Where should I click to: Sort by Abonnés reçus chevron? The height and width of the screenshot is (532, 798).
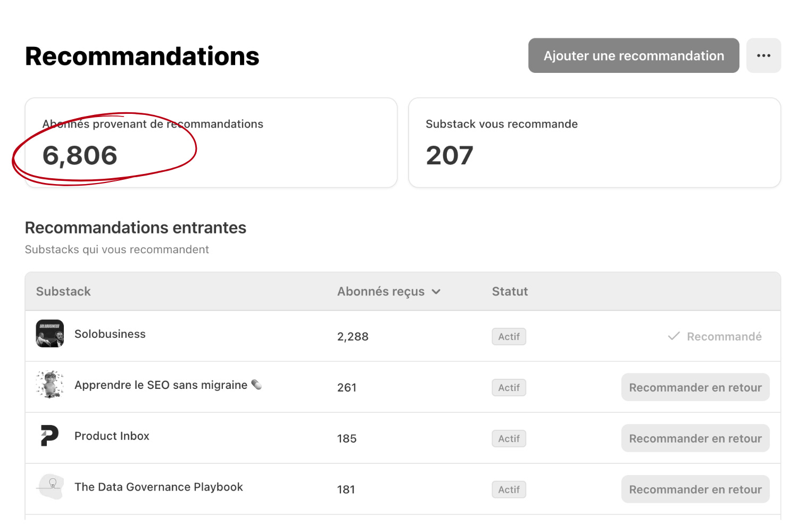pos(436,292)
